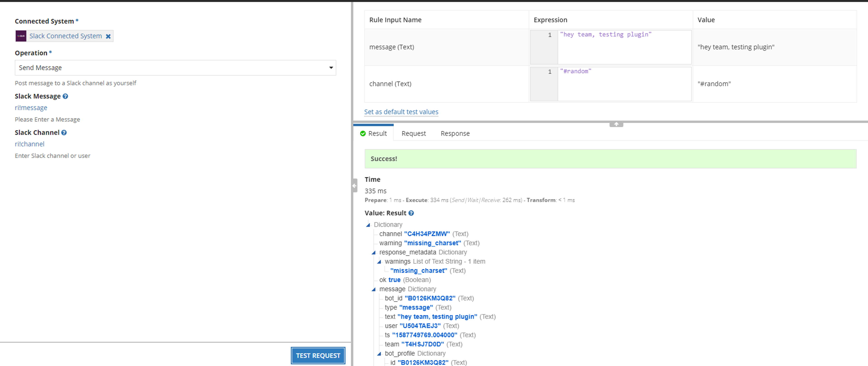The image size is (868, 366).
Task: Select type "message" row
Action: 418,307
